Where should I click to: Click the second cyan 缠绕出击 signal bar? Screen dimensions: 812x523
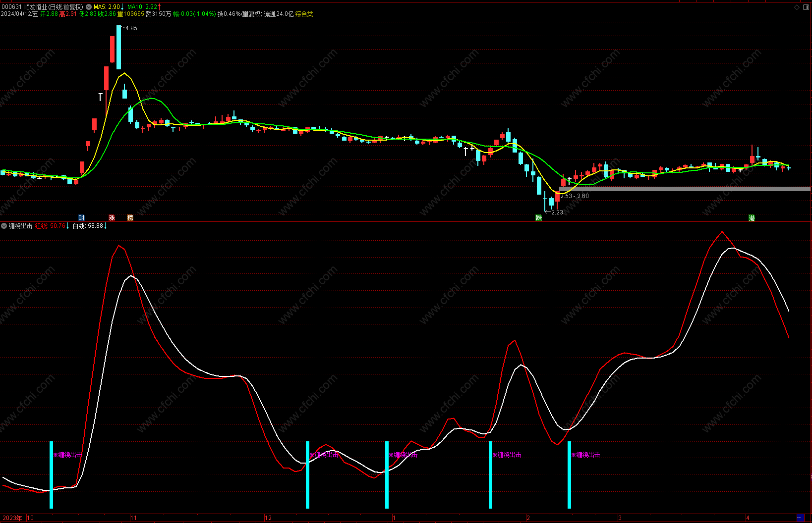click(307, 475)
